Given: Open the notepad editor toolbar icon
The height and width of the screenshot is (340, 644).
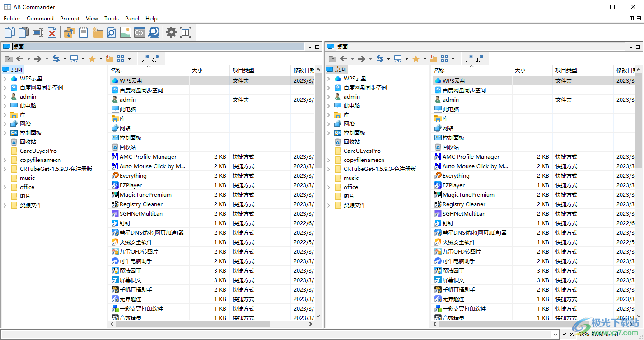Looking at the screenshot, I should (x=83, y=32).
